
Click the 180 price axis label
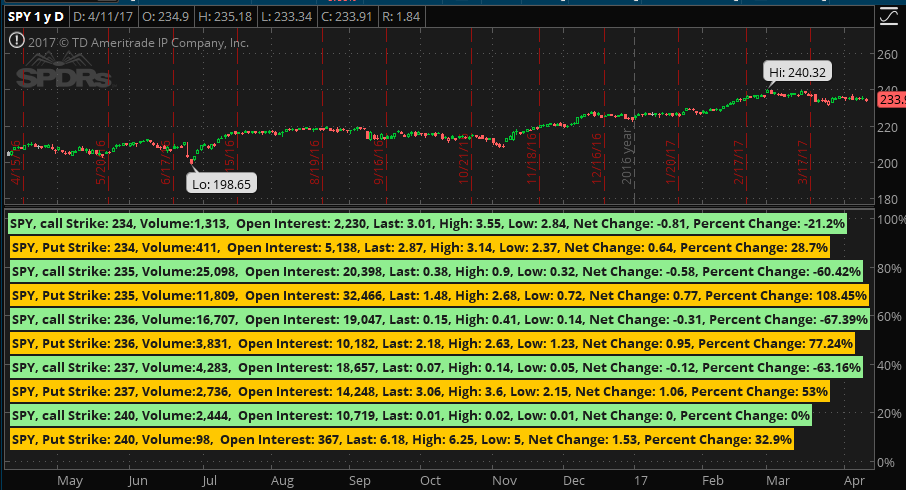point(888,199)
